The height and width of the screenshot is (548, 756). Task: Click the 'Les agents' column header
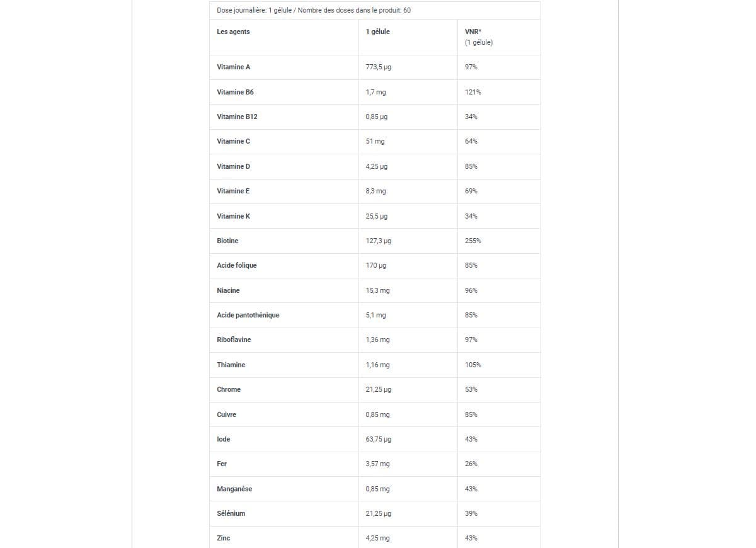233,31
